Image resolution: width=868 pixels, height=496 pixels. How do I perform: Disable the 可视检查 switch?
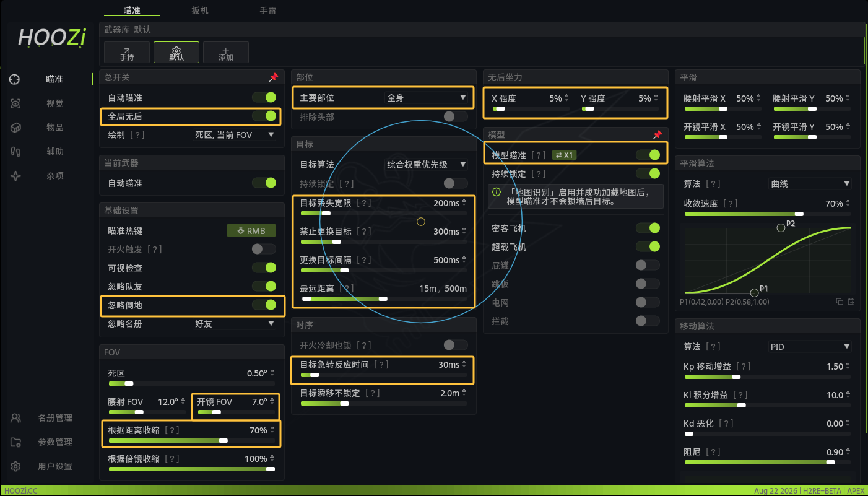point(264,268)
